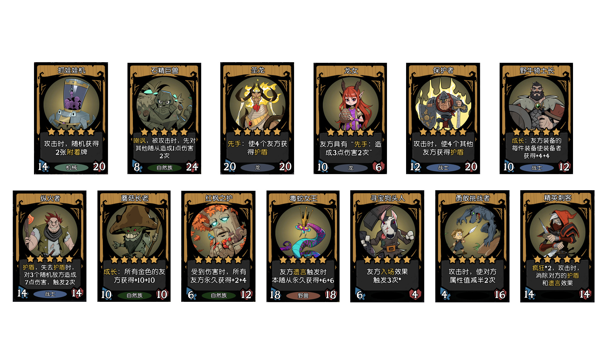The width and height of the screenshot is (607, 364).
Task: Click the 机械 tag on 抓娃娃机
Action: [71, 167]
